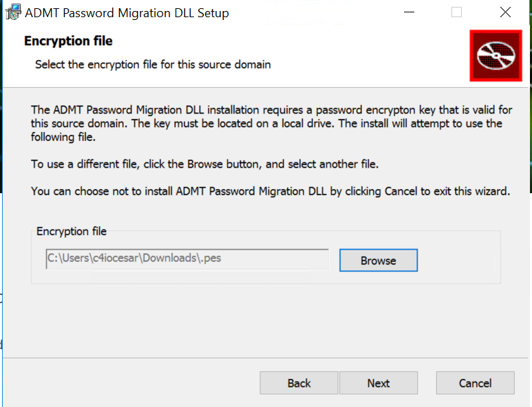Click the "ADMT Password Migration DLL Setup" title
Viewport: 532px width, 407px height.
(127, 13)
